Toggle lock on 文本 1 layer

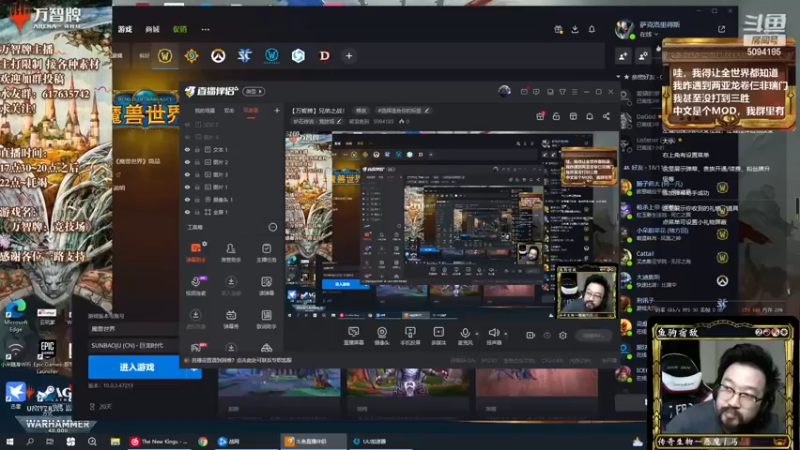(197, 149)
